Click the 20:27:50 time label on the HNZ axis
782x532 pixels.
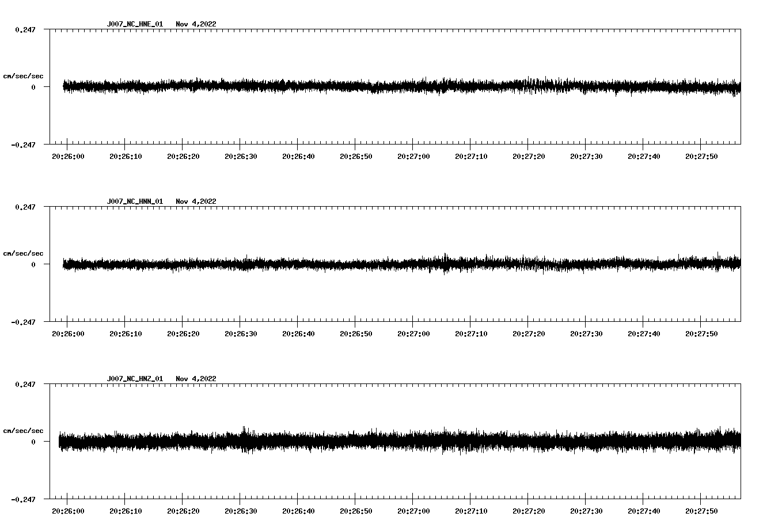pos(701,511)
